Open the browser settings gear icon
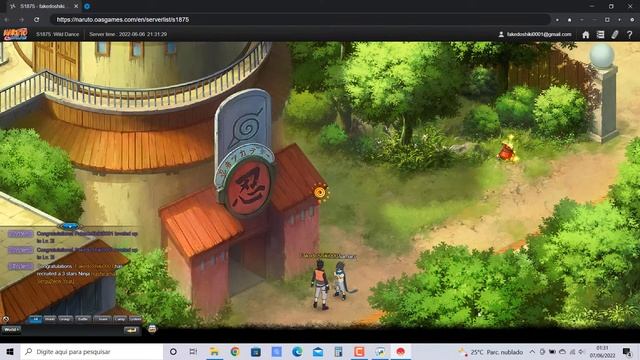 [632, 20]
